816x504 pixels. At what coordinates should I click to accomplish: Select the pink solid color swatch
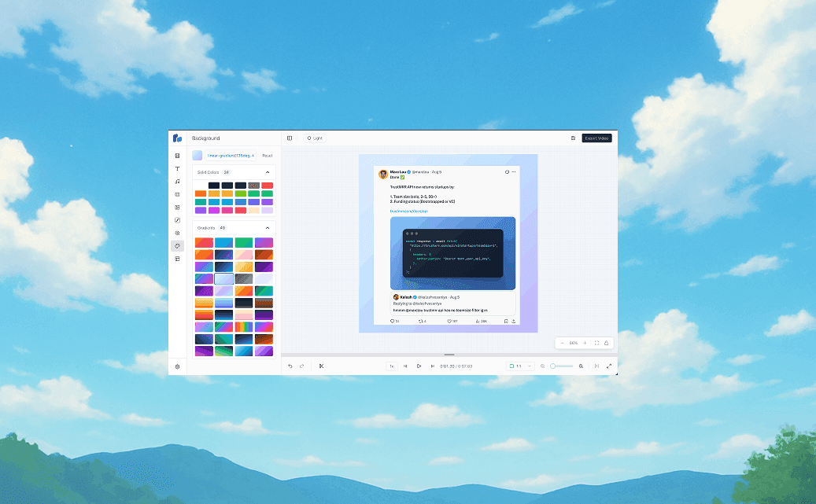click(227, 211)
